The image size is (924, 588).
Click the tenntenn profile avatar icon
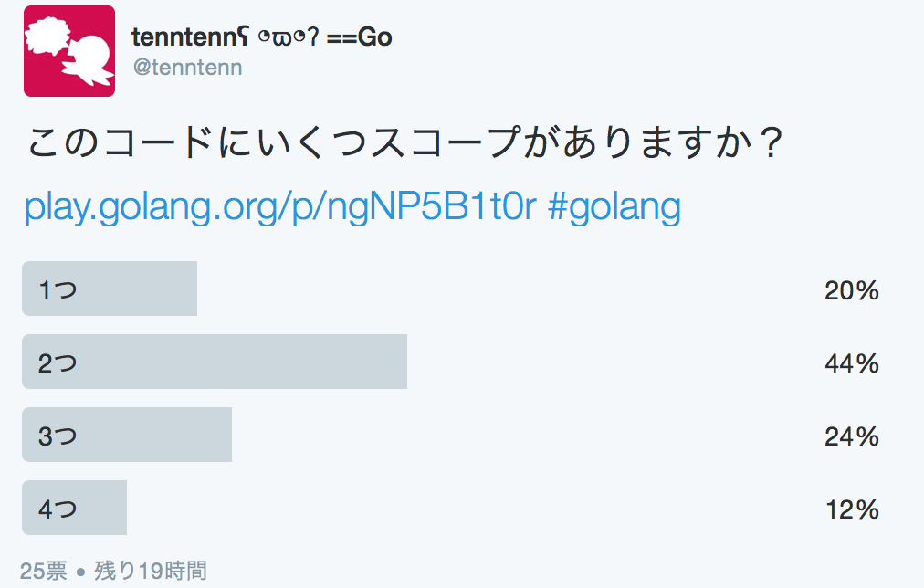68,50
